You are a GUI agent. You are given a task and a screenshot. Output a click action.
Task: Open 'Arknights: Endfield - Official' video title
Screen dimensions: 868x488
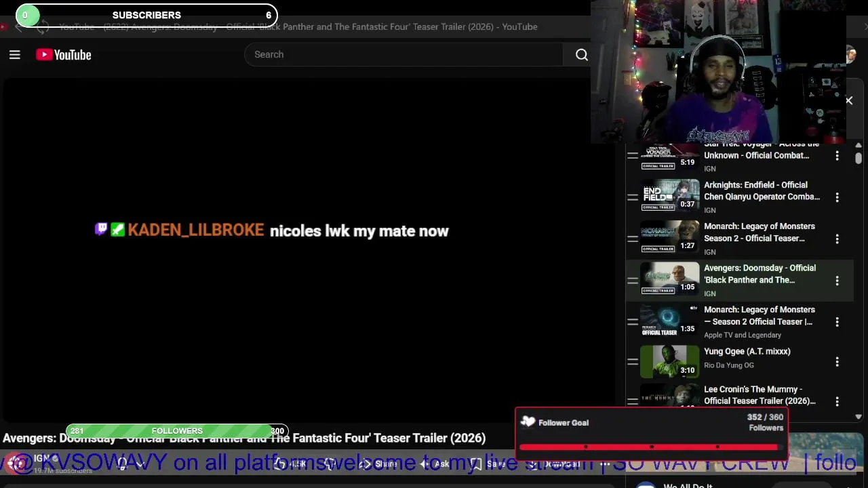tap(762, 190)
